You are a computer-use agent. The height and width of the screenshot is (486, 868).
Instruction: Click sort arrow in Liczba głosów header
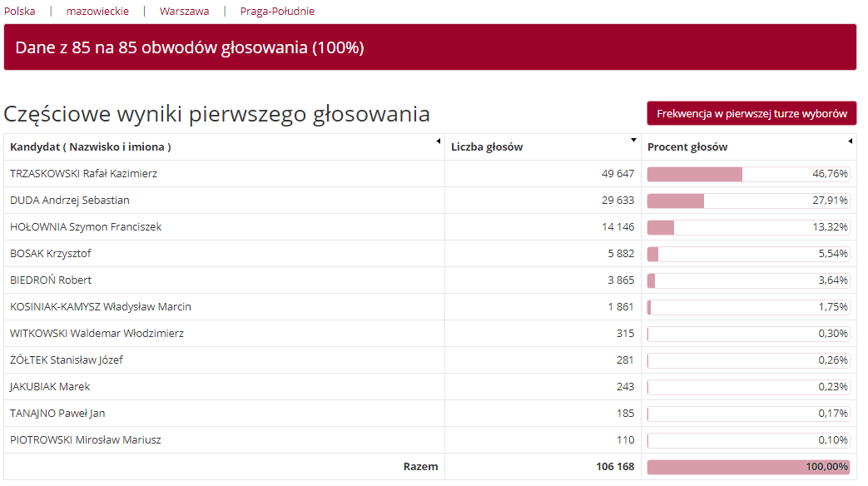(633, 140)
